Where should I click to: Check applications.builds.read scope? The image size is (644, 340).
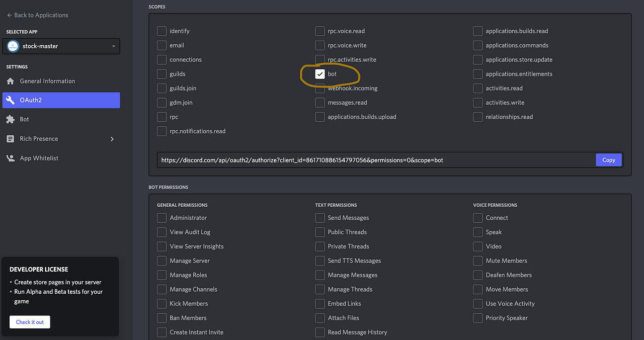pyautogui.click(x=478, y=31)
